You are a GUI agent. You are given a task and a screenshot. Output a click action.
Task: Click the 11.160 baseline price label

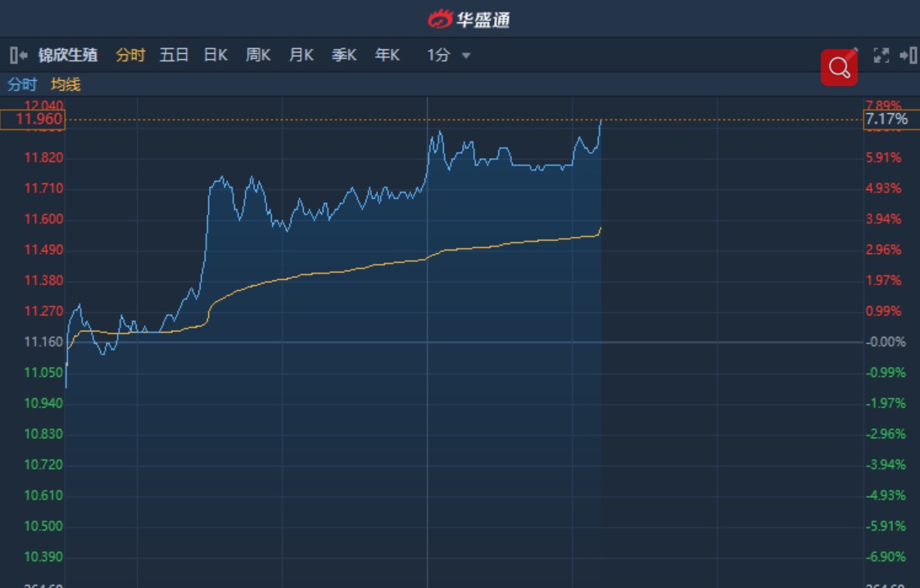(43, 341)
